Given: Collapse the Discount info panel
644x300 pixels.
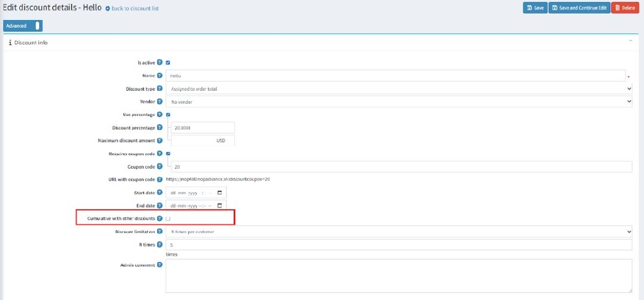Looking at the screenshot, I should (630, 41).
